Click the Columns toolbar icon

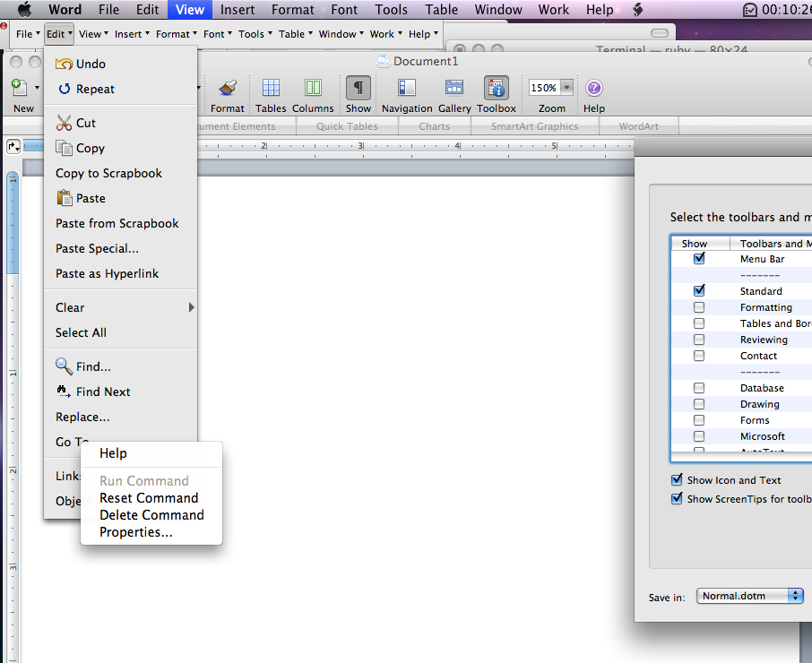tap(313, 88)
